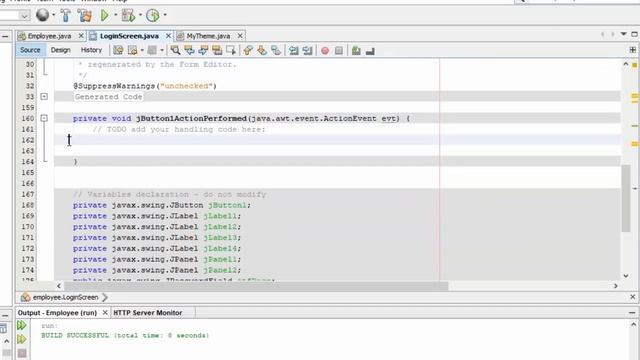Select the Source view button
This screenshot has height=360, width=640.
tap(30, 50)
